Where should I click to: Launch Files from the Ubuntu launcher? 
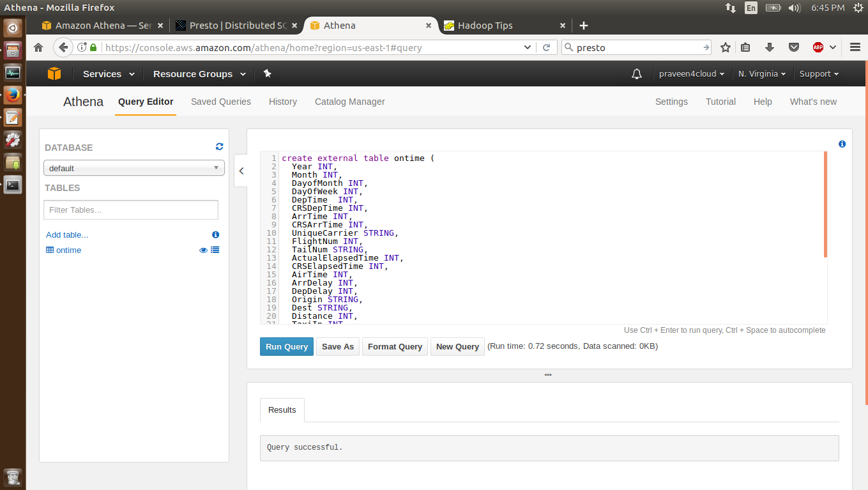(x=13, y=50)
